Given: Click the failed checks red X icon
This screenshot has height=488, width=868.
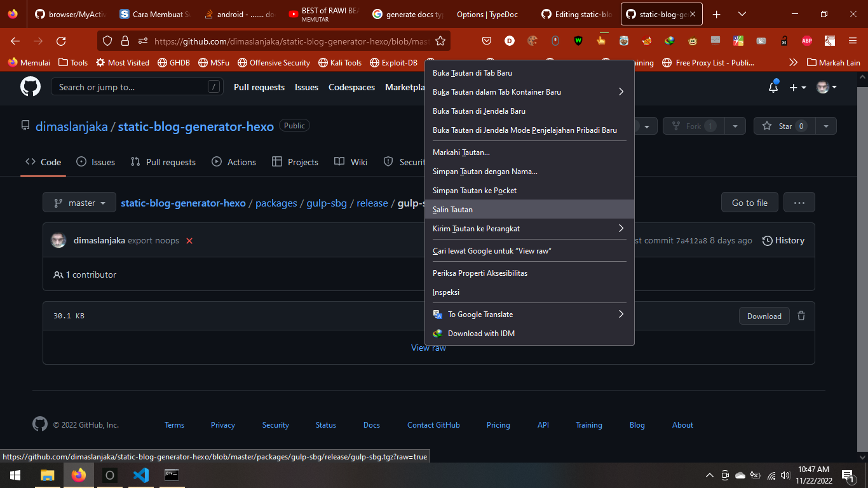Looking at the screenshot, I should pos(189,241).
